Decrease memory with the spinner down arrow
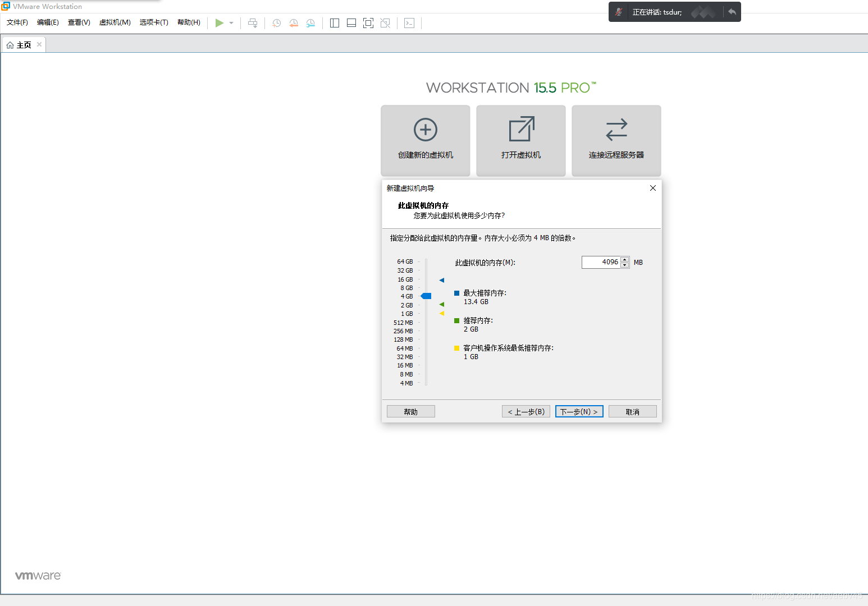 (x=625, y=265)
